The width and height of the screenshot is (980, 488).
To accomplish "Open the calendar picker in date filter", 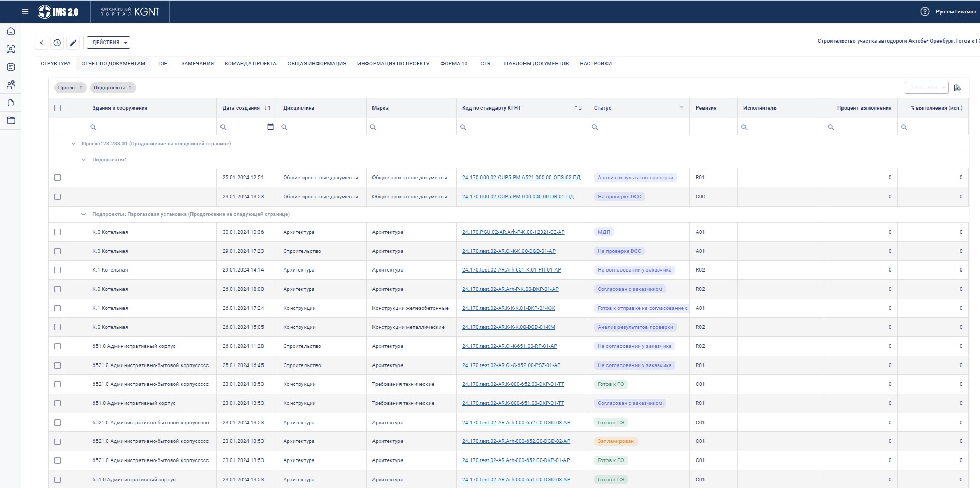I will 270,127.
